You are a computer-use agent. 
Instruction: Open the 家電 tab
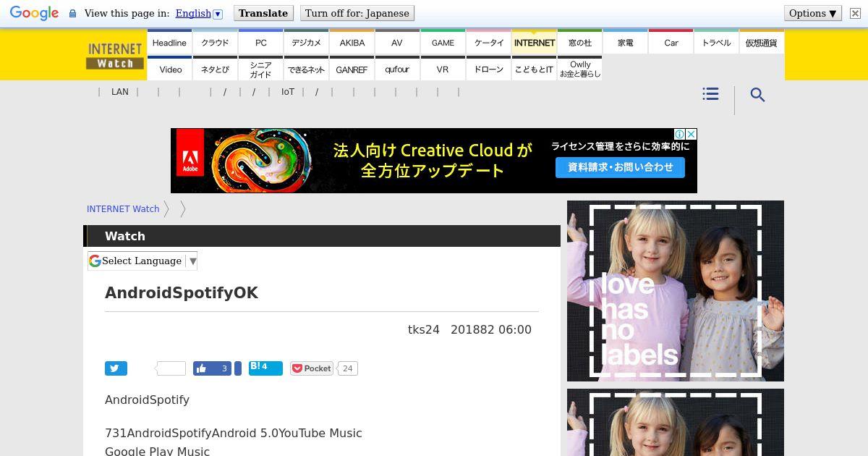(x=626, y=42)
